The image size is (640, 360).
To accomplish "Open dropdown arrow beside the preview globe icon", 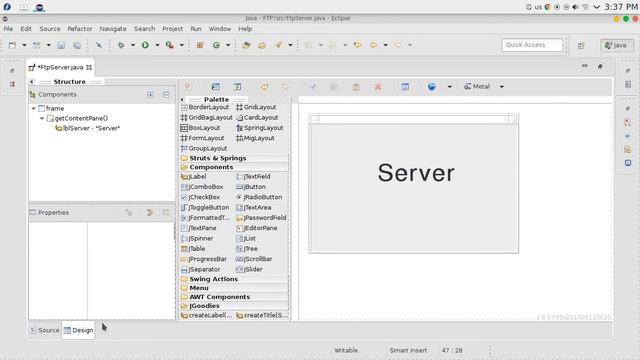I will (x=450, y=87).
